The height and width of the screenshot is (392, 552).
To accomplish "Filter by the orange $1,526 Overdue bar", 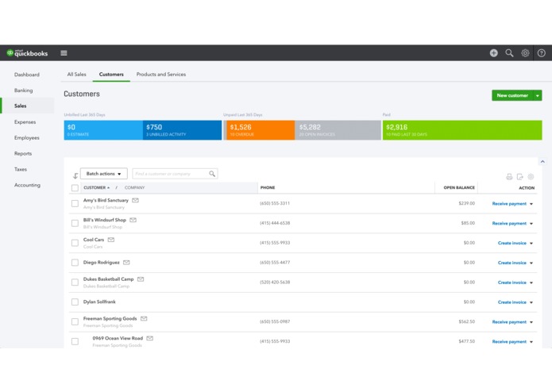I will [x=261, y=130].
